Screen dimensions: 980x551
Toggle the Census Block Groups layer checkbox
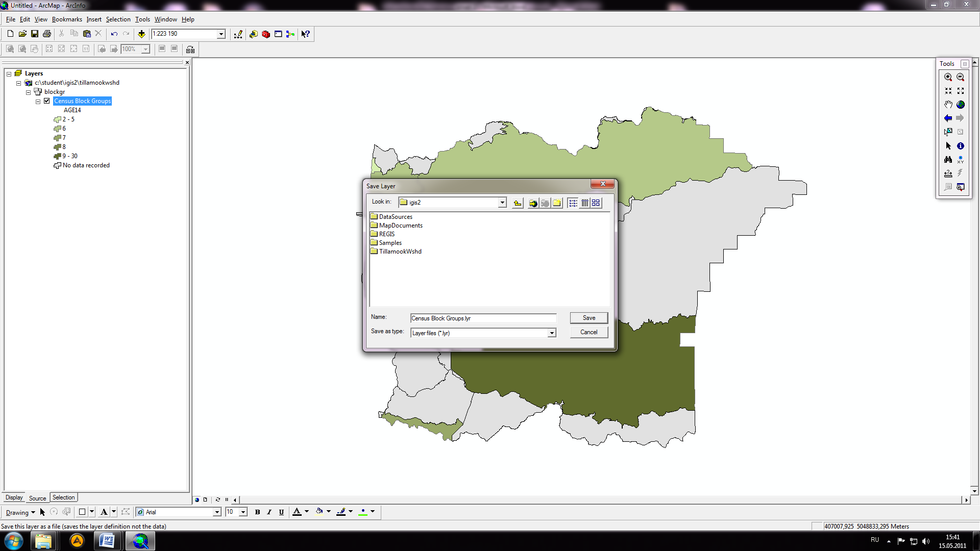coord(47,101)
